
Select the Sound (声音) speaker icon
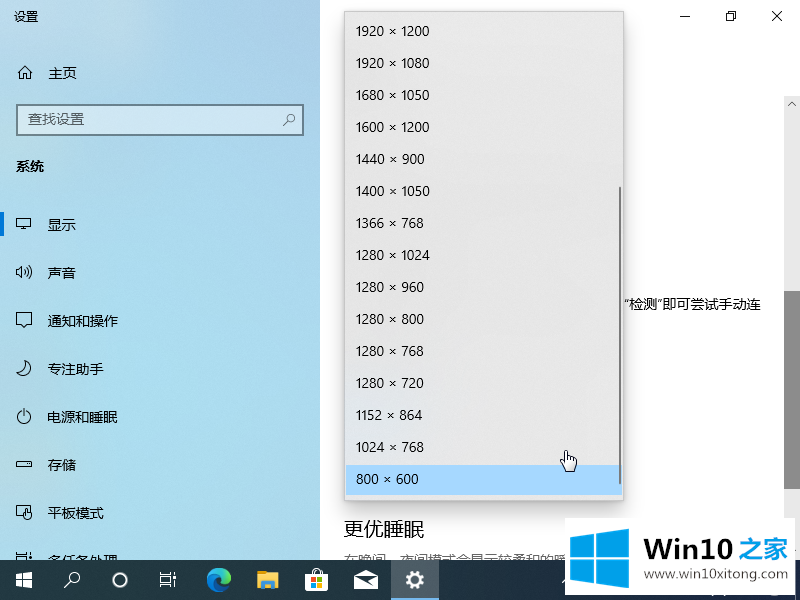[x=23, y=272]
